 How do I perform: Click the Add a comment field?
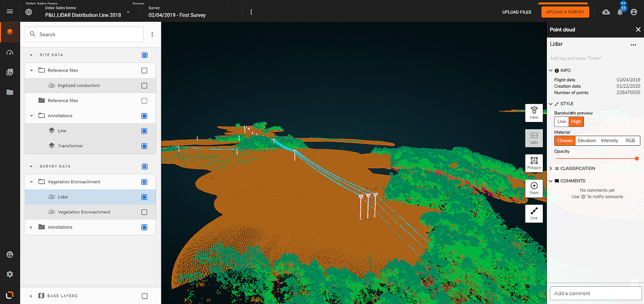pyautogui.click(x=596, y=293)
